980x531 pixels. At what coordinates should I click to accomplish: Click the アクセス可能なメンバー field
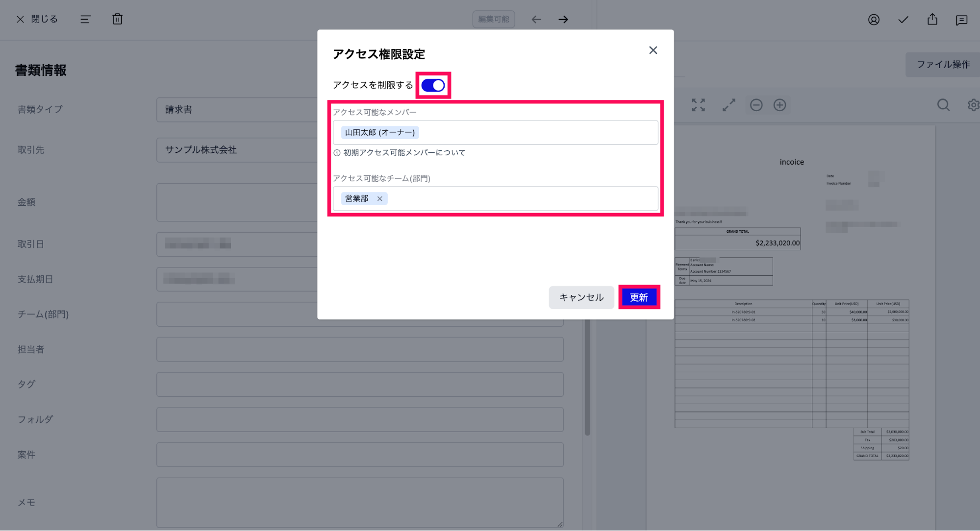(x=495, y=132)
